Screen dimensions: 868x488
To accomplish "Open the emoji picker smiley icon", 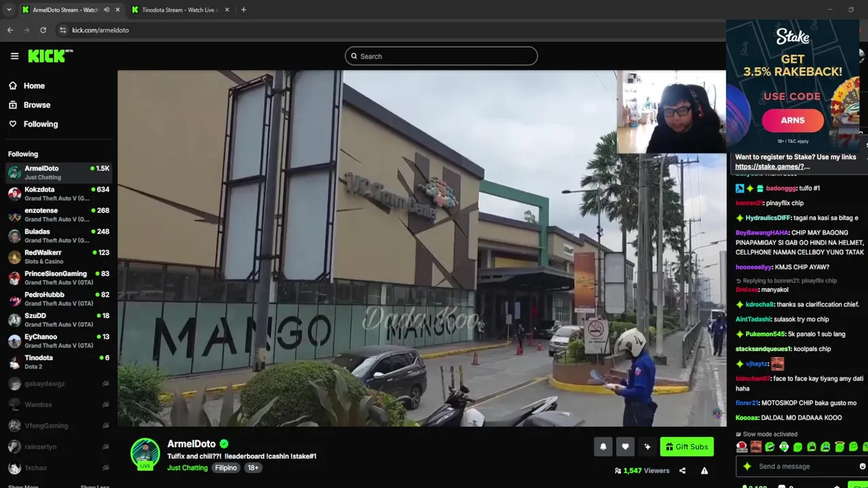I will pyautogui.click(x=863, y=466).
